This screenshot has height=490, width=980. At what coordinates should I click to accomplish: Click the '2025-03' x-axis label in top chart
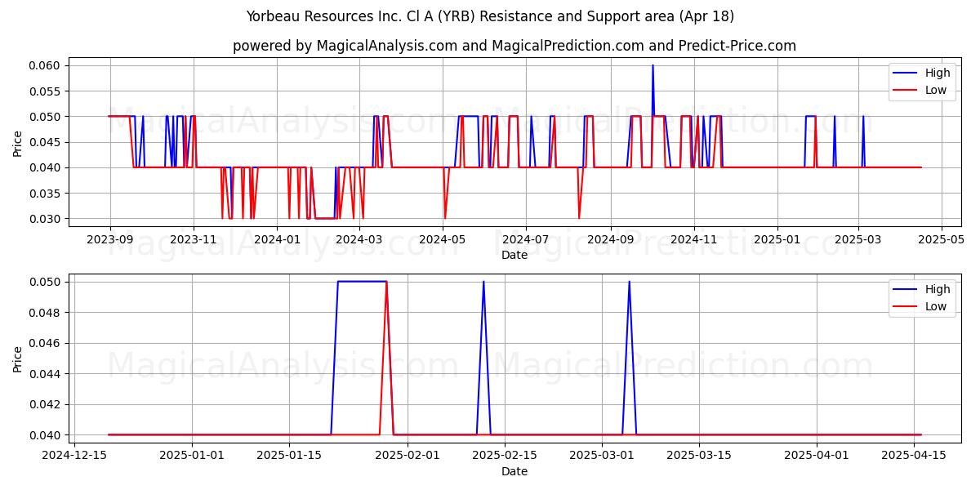[x=858, y=240]
